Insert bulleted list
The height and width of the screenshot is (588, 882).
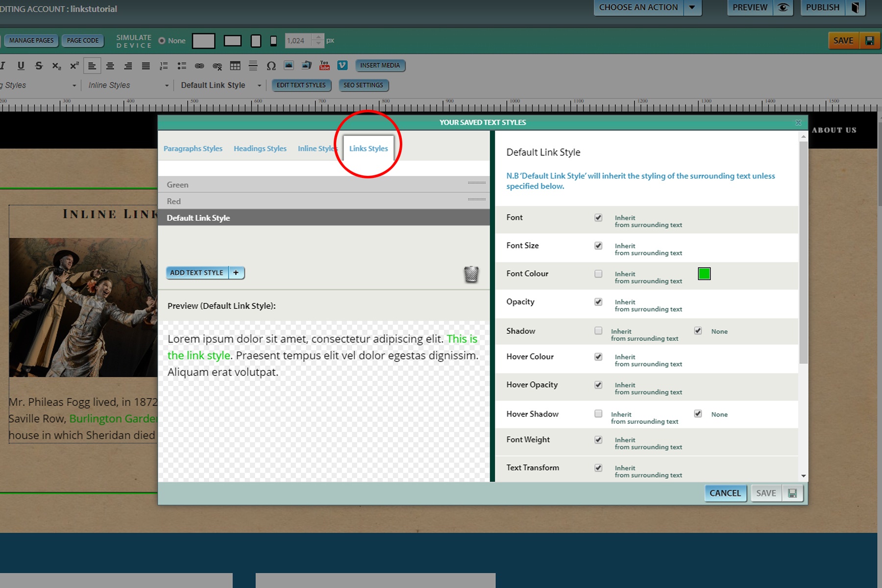tap(182, 66)
